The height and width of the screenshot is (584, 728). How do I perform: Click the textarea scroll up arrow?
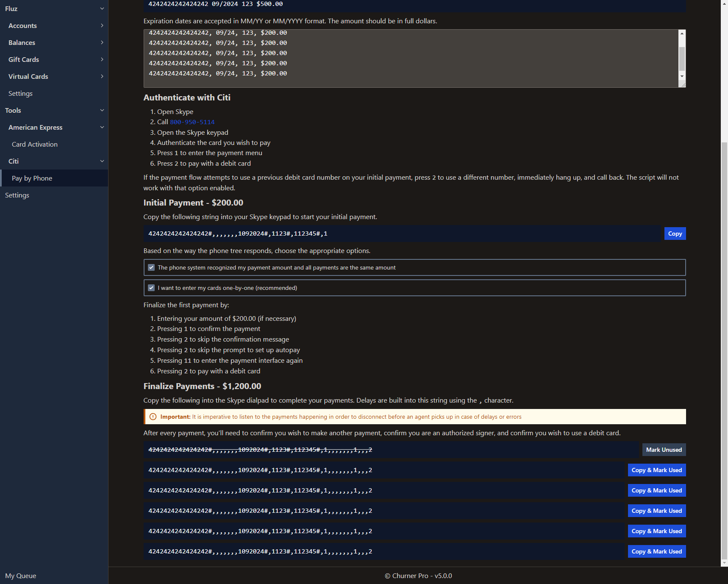[x=682, y=33]
